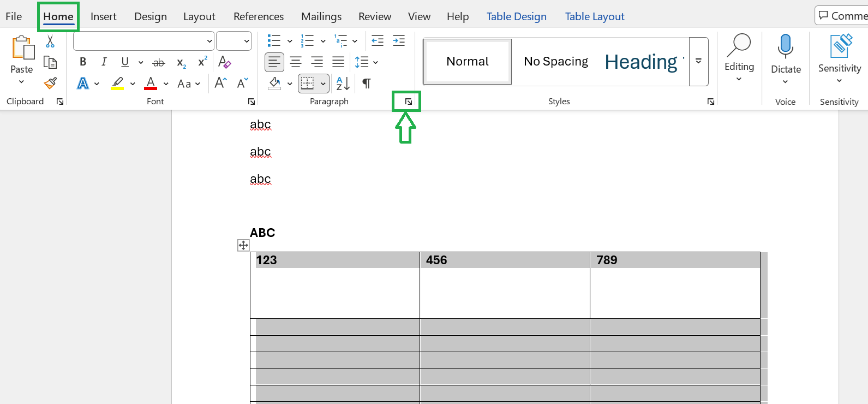This screenshot has width=868, height=404.
Task: Click the Cut scissors icon
Action: [x=50, y=41]
